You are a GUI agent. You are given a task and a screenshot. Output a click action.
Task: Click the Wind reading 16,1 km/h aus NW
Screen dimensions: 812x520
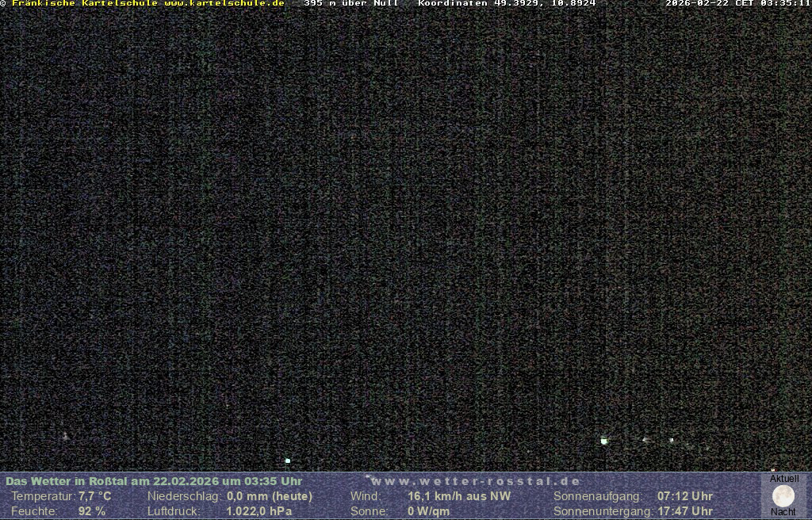[x=459, y=496]
